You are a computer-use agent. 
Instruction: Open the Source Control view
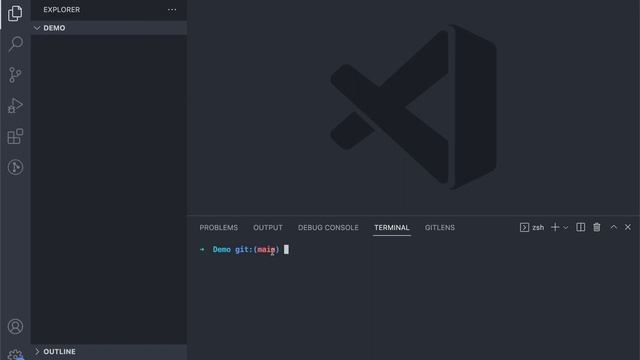[x=15, y=75]
